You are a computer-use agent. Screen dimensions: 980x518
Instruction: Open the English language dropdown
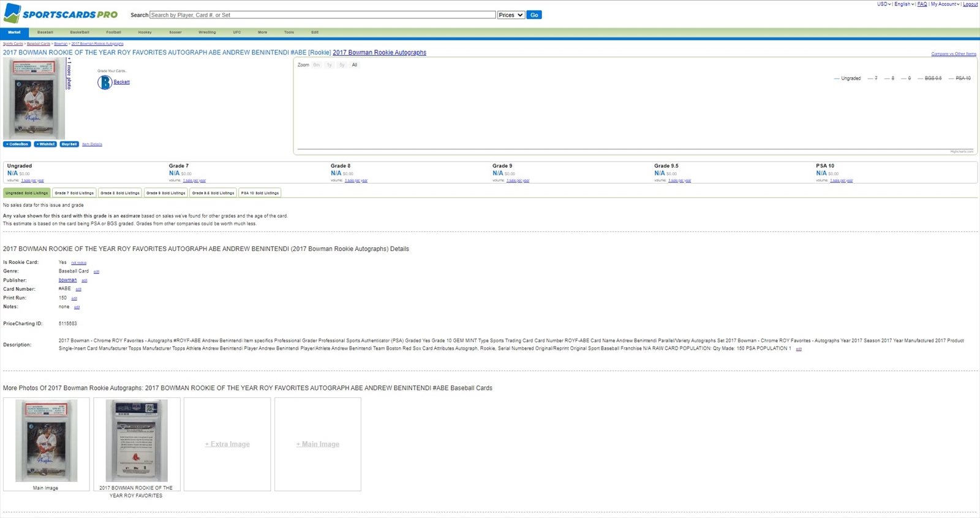904,4
